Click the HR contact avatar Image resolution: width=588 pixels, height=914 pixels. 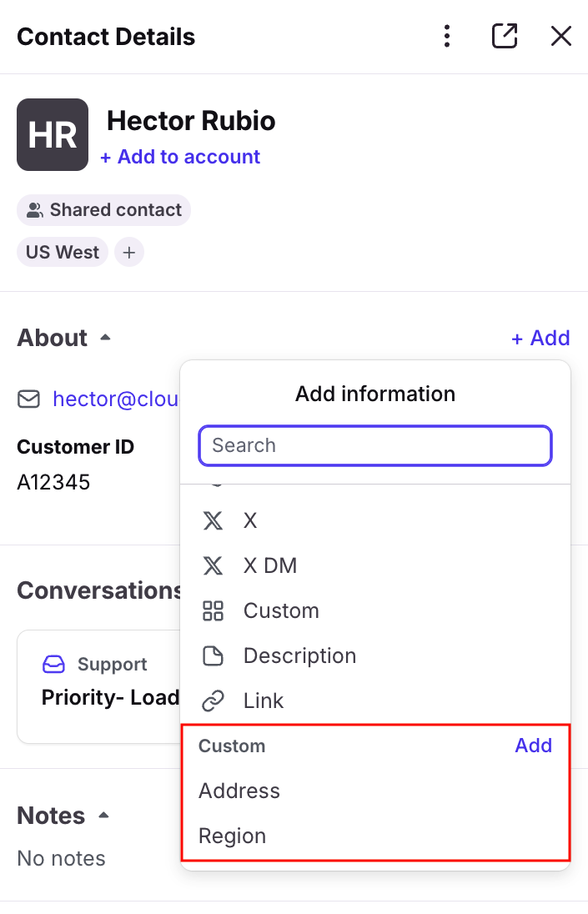[x=53, y=134]
